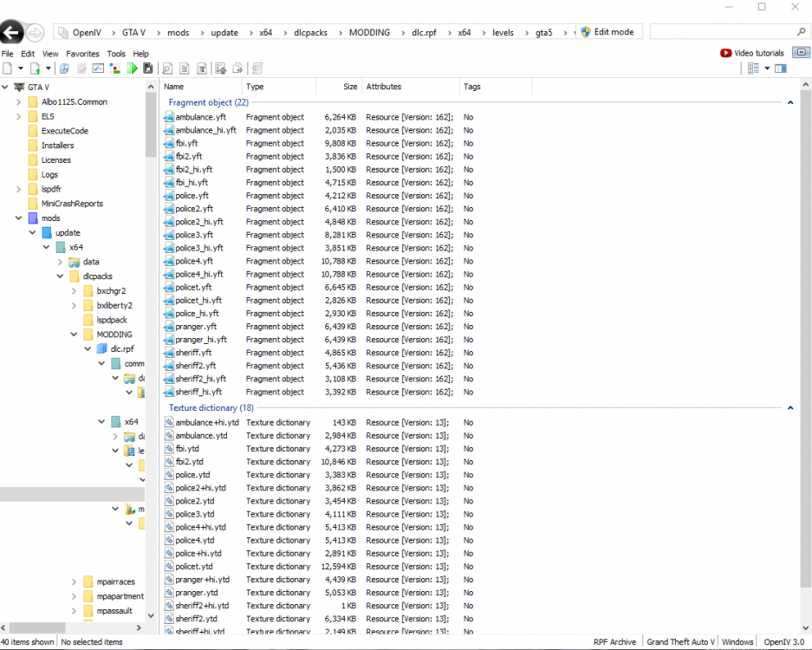Open the view style dropdown arrow
The width and height of the screenshot is (812, 650).
(x=768, y=68)
